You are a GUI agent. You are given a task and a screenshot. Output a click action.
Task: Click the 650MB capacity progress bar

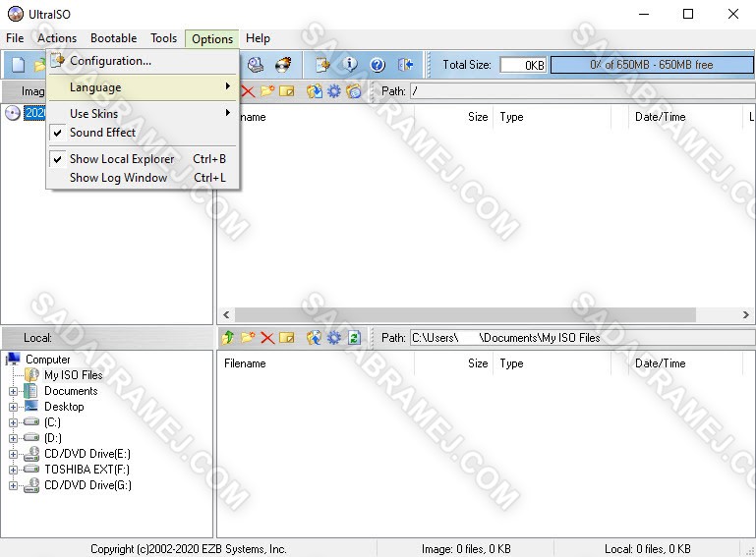pos(652,65)
